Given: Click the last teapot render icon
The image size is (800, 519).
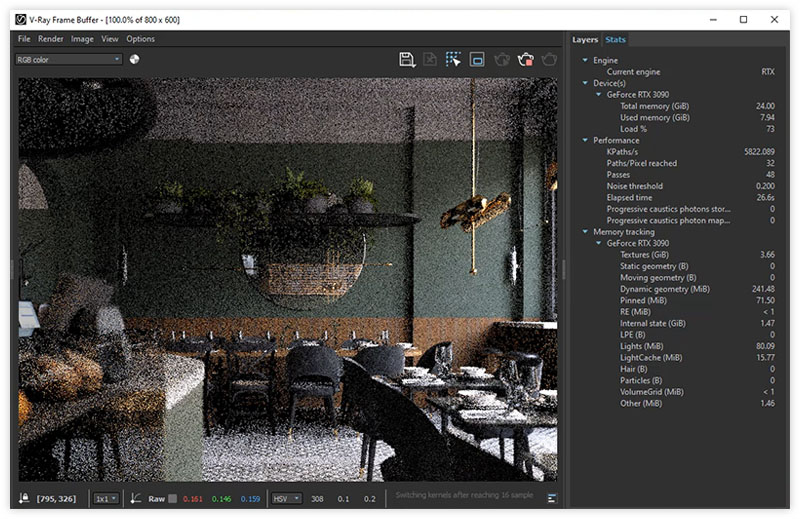Looking at the screenshot, I should point(549,60).
